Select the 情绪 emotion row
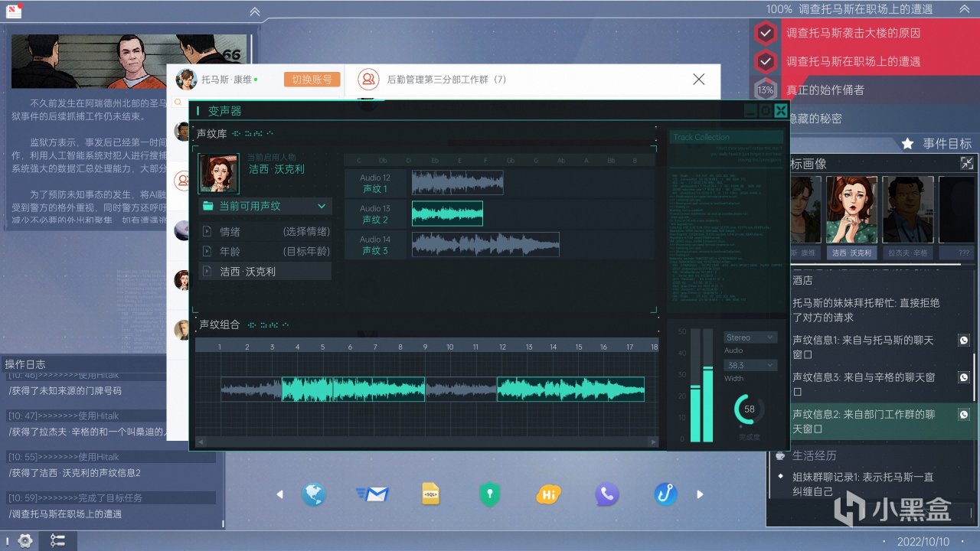 [265, 231]
